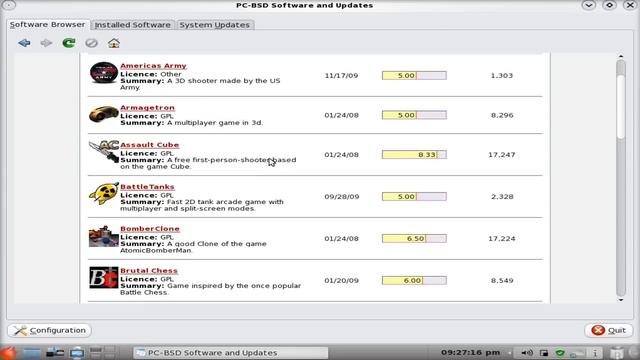
Task: Click the scrollbar down arrow
Action: pos(621,300)
